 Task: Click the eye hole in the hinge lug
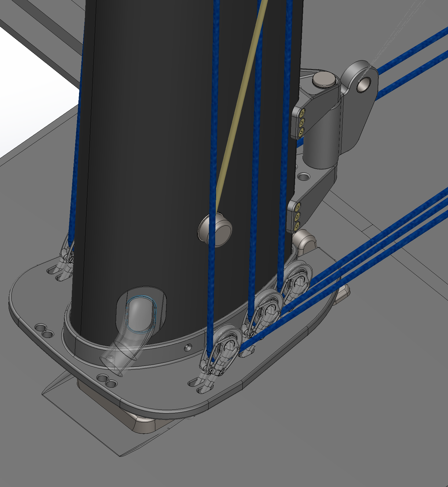(364, 84)
